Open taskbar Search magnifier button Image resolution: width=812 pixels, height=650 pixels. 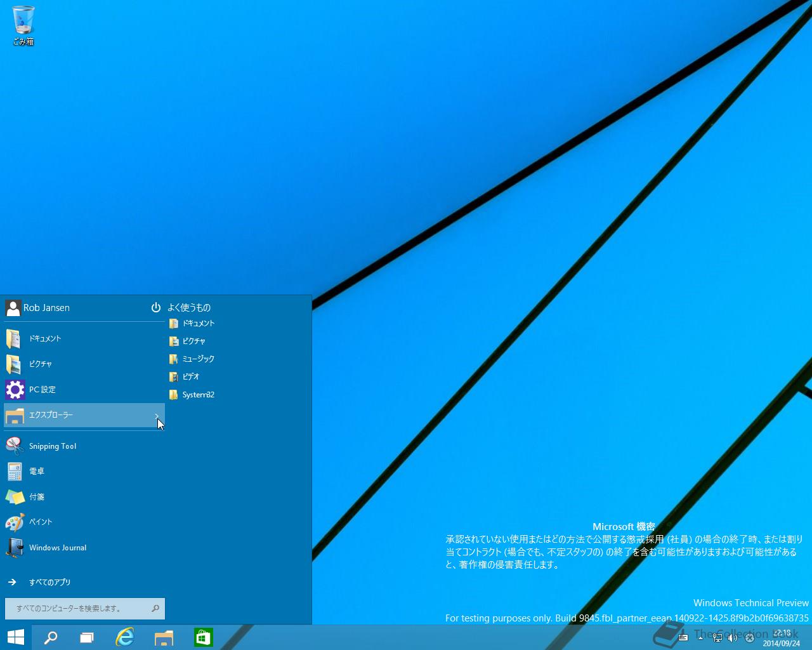click(50, 637)
